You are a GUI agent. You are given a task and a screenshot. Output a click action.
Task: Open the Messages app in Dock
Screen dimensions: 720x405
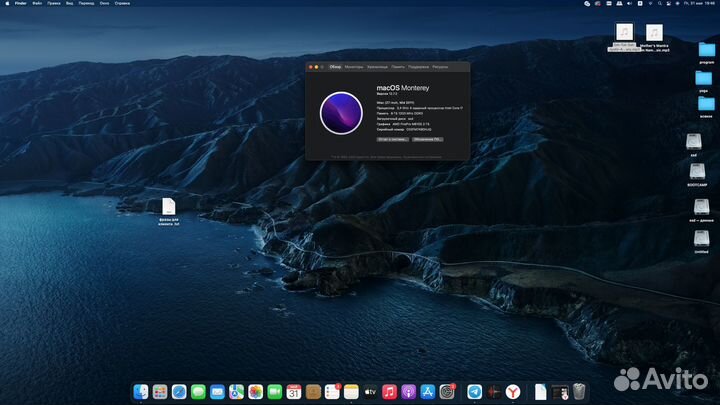198,392
